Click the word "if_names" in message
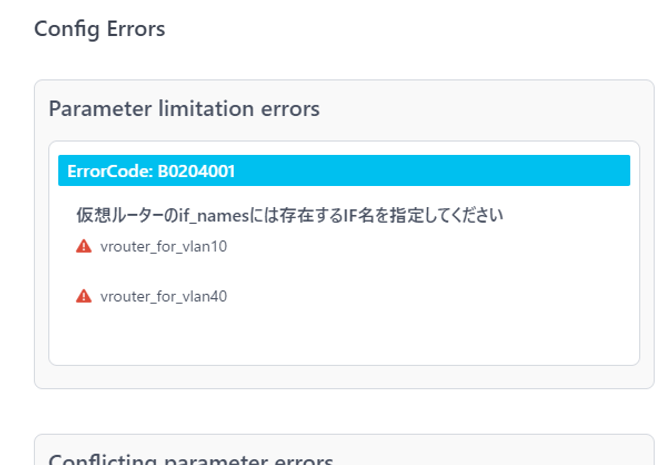 click(x=214, y=216)
